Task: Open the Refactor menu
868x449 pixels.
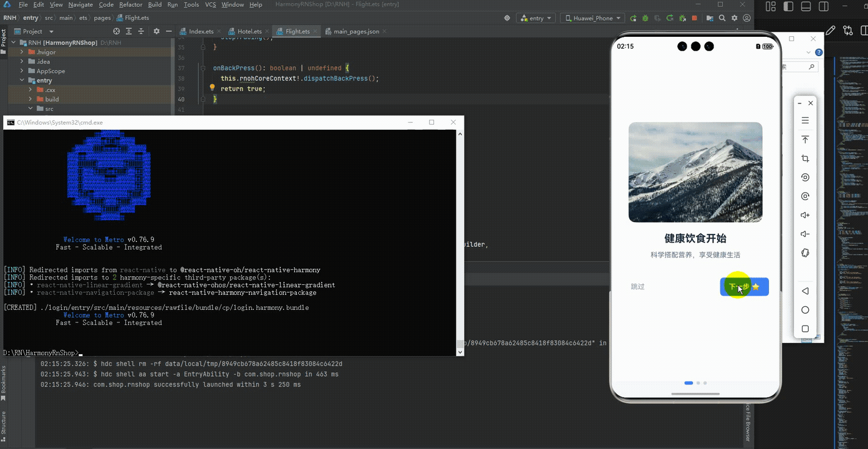Action: 131,4
